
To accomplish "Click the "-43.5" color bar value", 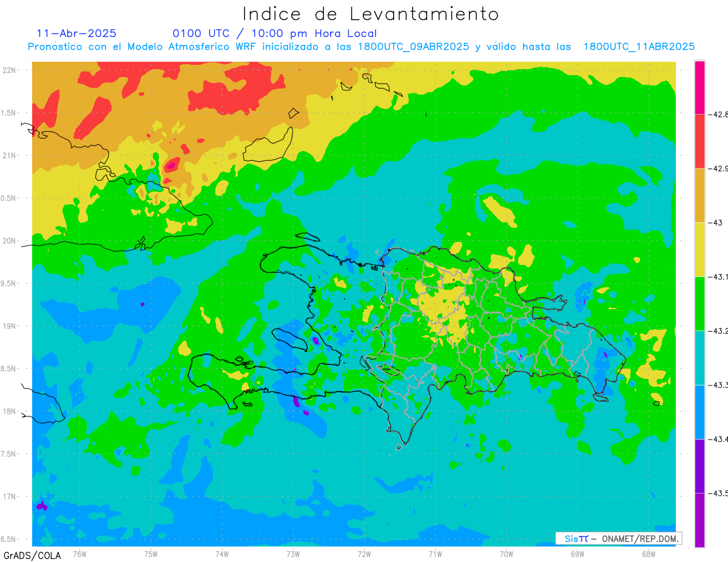I will pos(717,493).
